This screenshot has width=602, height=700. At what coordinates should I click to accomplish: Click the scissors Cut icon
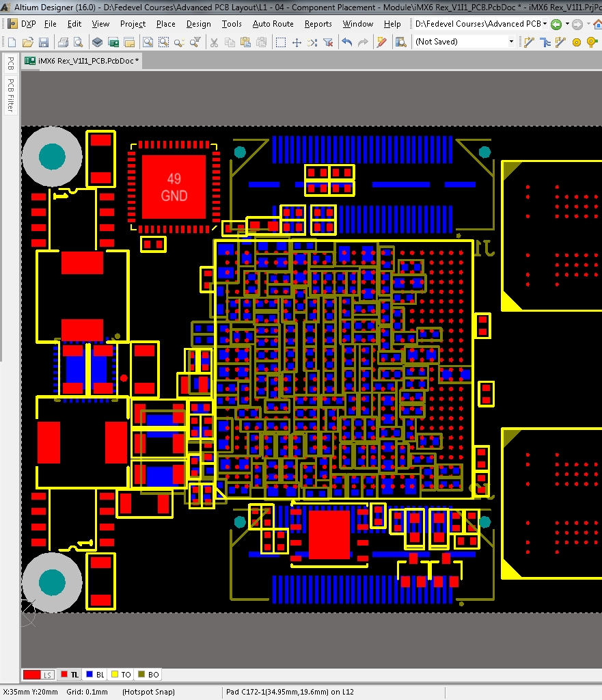pyautogui.click(x=214, y=42)
